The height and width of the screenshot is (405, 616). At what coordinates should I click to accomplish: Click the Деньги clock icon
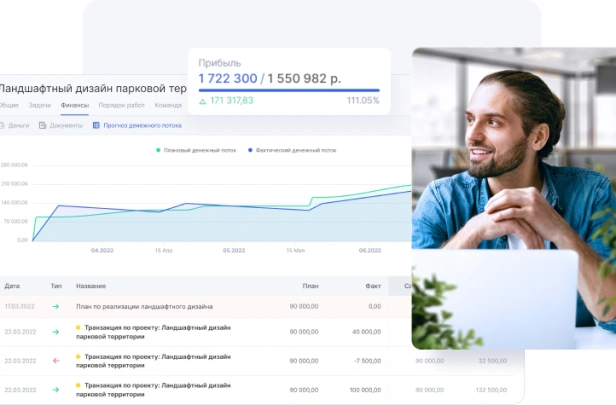click(2, 126)
